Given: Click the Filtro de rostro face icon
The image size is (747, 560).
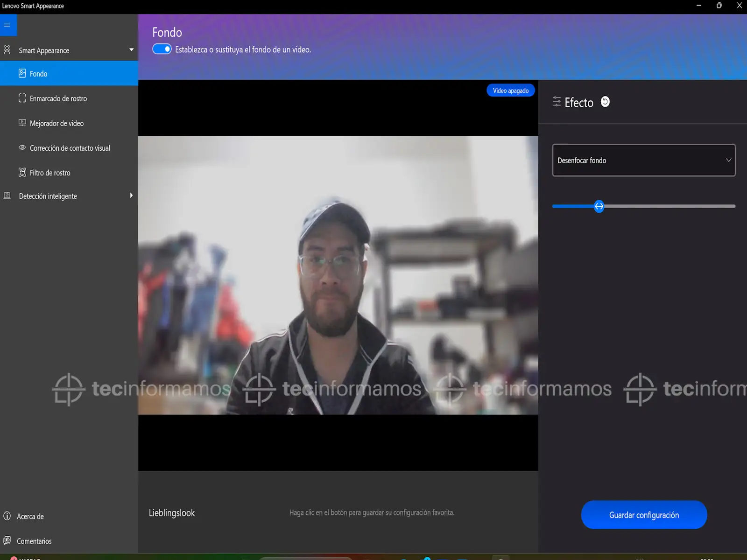Looking at the screenshot, I should click(x=22, y=173).
